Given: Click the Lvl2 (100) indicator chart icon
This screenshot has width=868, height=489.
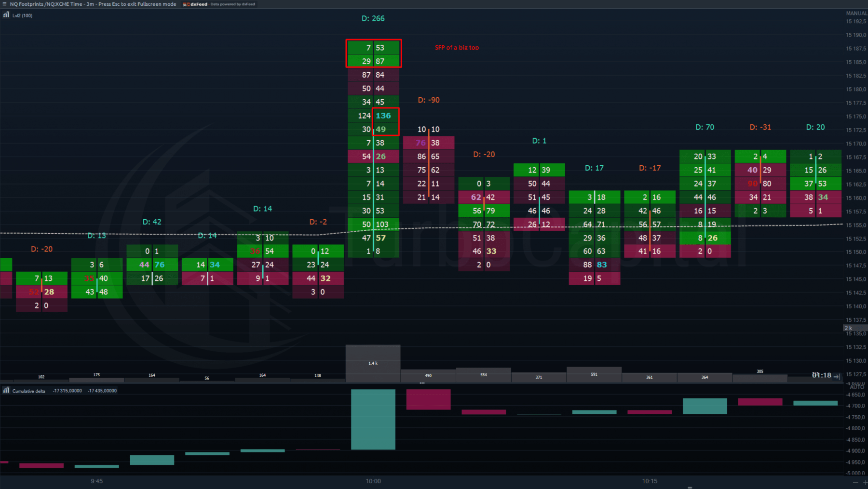Looking at the screenshot, I should [5, 15].
